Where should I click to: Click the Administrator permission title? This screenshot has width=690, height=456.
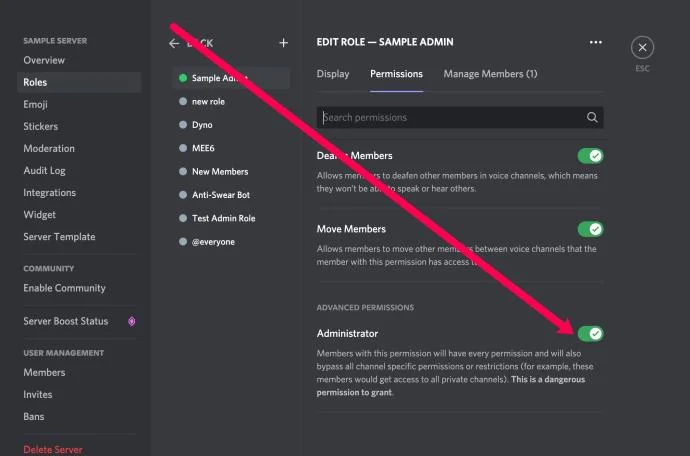point(347,334)
